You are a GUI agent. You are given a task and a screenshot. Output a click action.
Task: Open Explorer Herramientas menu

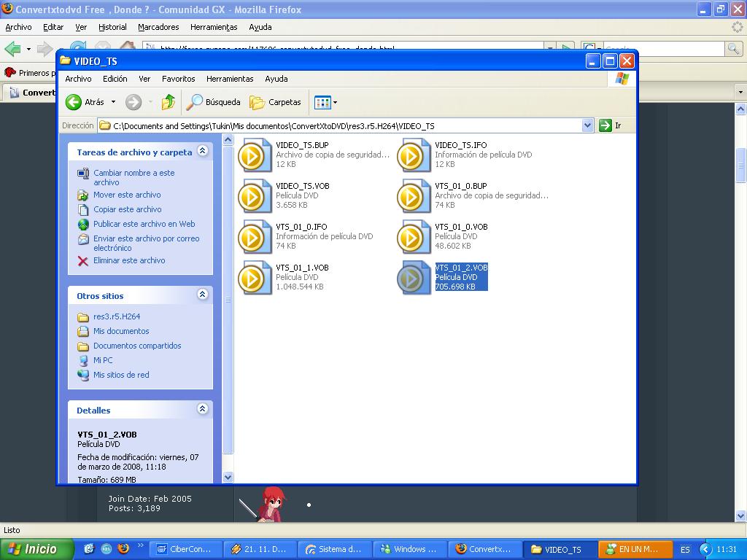tap(230, 79)
